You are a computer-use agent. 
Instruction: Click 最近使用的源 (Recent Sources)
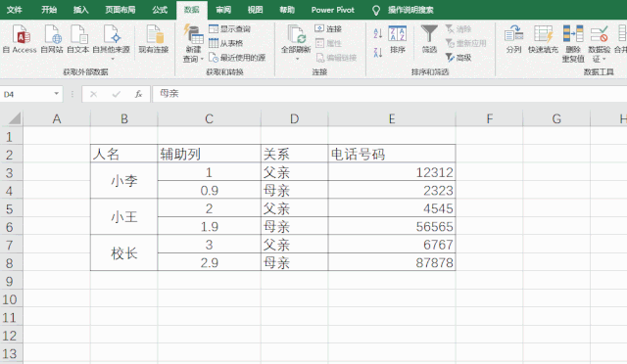(237, 58)
